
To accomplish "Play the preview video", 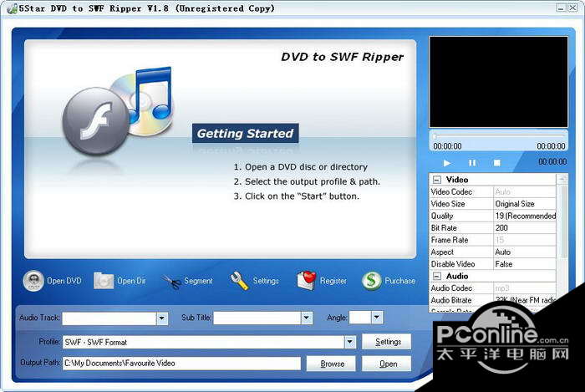I will (446, 163).
